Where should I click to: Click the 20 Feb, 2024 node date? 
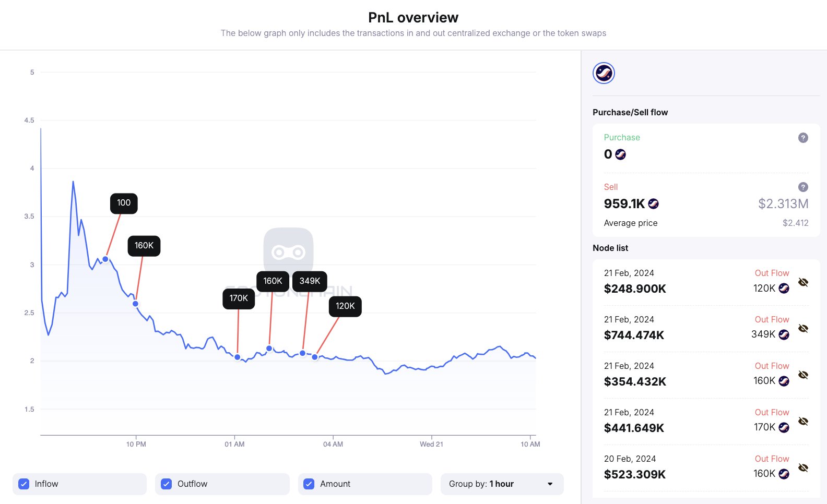(630, 459)
